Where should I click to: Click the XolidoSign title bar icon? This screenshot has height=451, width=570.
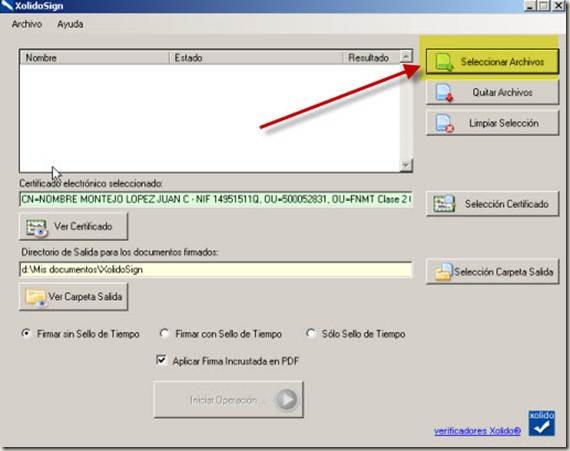click(7, 5)
